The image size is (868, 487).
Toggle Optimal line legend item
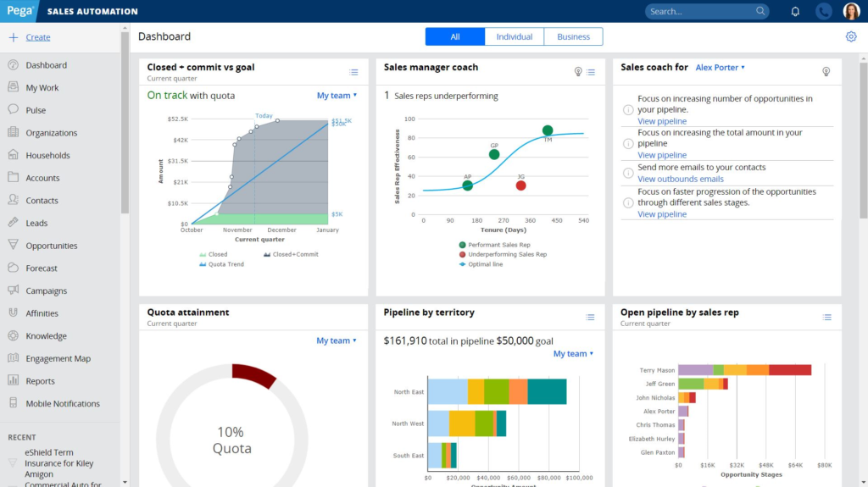pos(481,264)
